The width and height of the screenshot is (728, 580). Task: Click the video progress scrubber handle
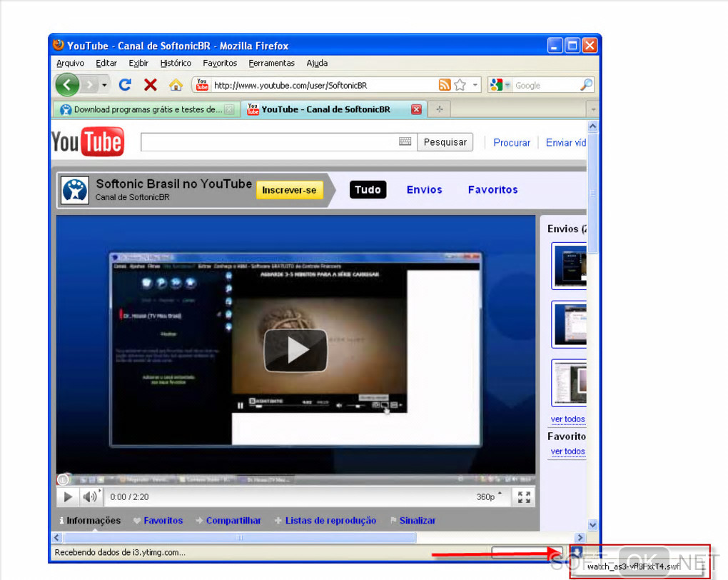coord(63,479)
